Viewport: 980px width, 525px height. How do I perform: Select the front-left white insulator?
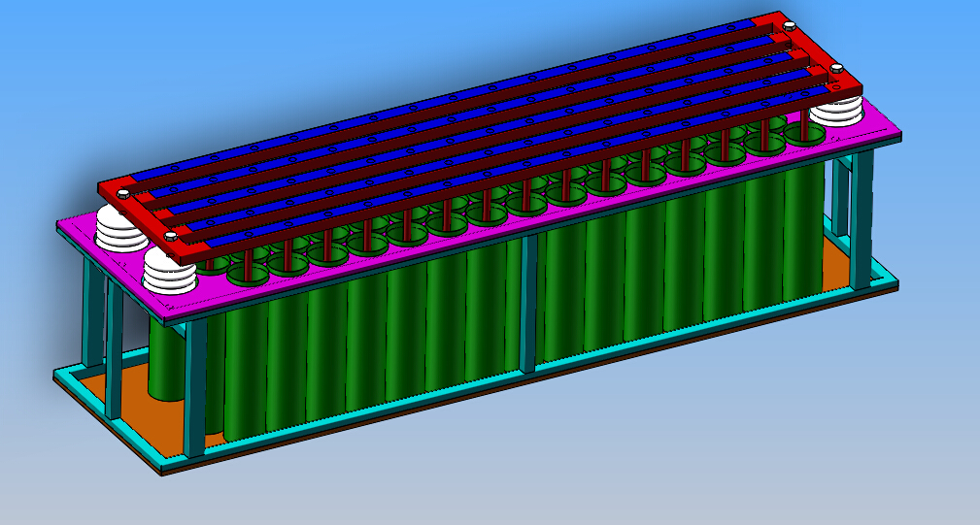[x=171, y=273]
